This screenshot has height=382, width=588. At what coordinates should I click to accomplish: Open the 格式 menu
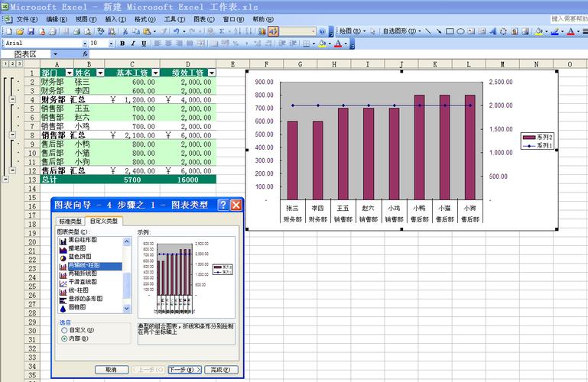pos(145,19)
